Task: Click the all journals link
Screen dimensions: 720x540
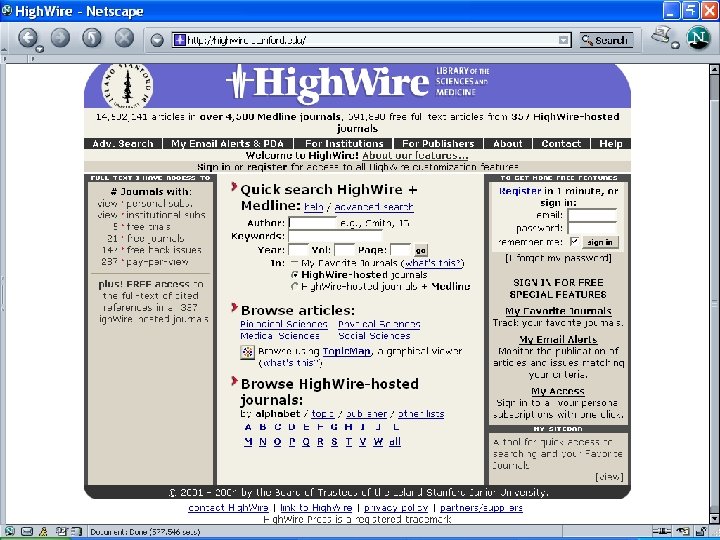Action: [x=394, y=442]
